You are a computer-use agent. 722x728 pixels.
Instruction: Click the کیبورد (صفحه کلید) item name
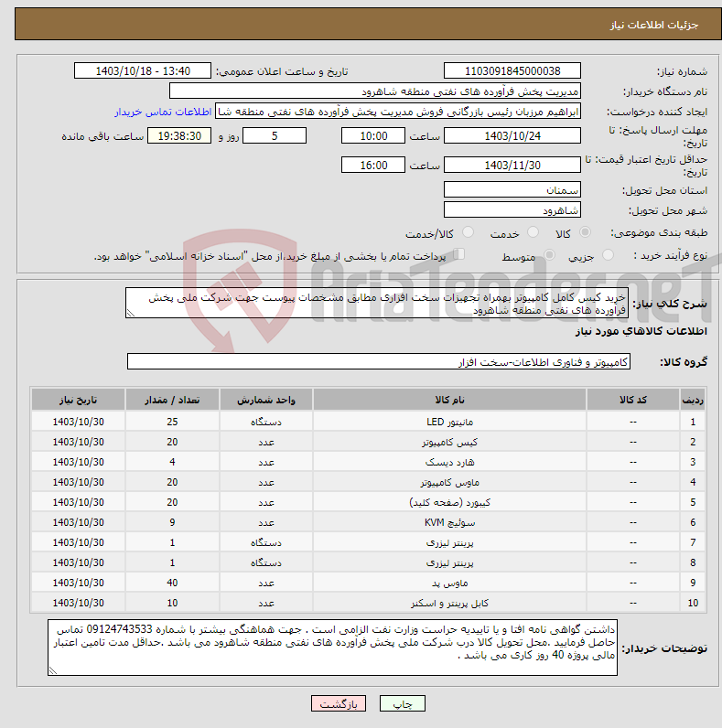[x=449, y=502]
